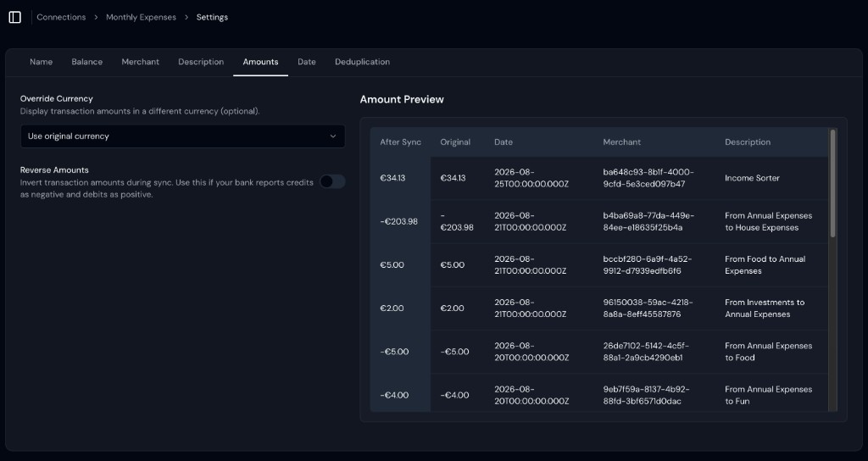Select the Amounts tab
Screen dimensions: 868x461
coord(260,62)
